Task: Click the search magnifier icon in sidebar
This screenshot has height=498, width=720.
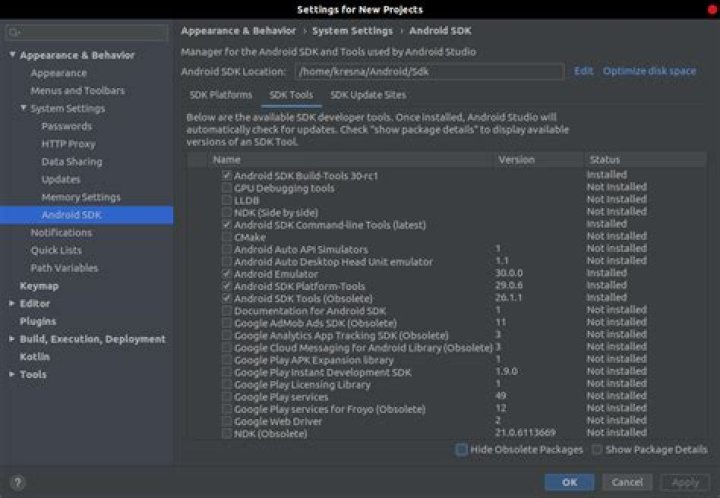Action: point(14,32)
